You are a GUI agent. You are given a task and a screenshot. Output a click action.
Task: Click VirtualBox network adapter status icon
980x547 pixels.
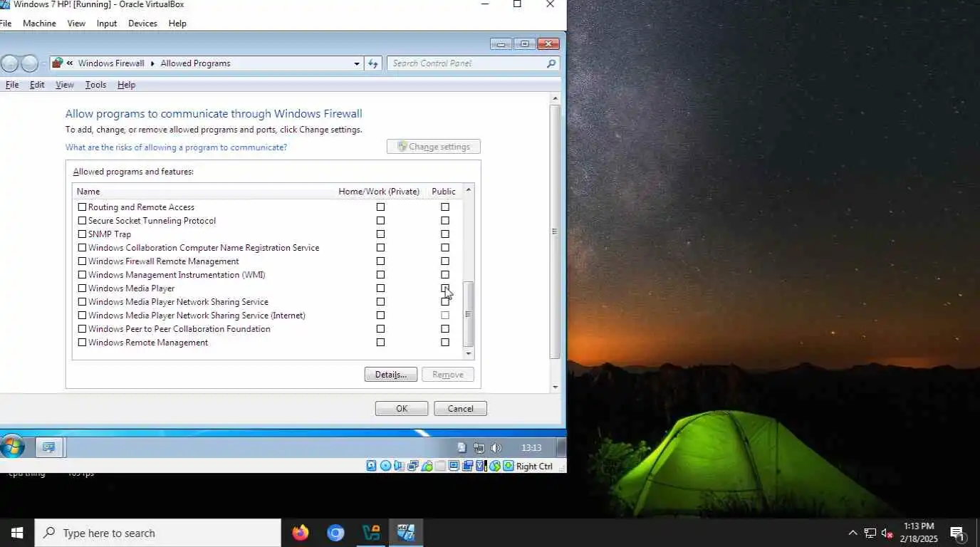(412, 466)
